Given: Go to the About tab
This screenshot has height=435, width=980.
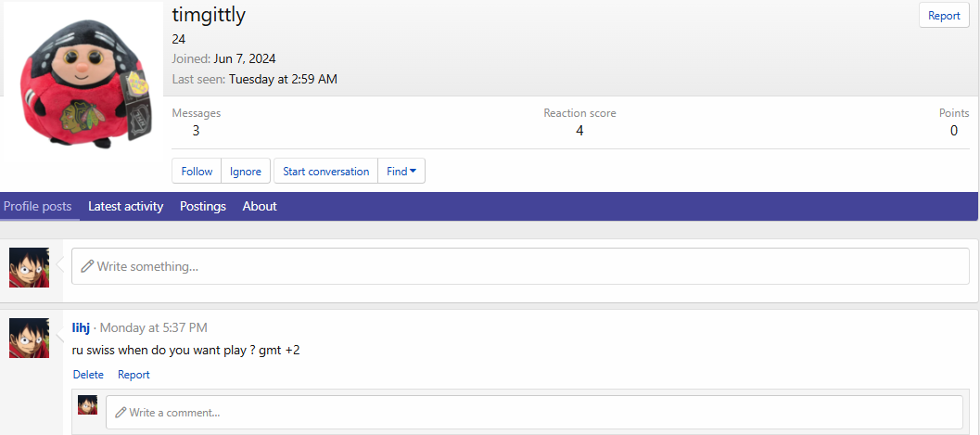Looking at the screenshot, I should tap(260, 207).
